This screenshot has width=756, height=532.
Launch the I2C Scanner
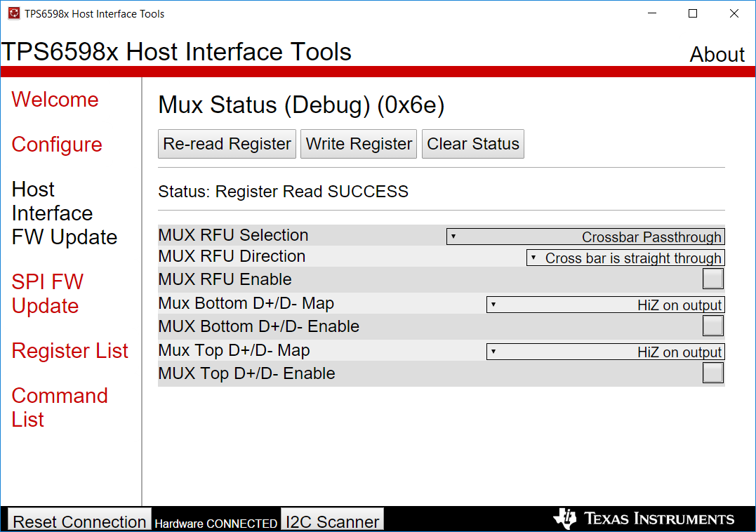click(332, 521)
